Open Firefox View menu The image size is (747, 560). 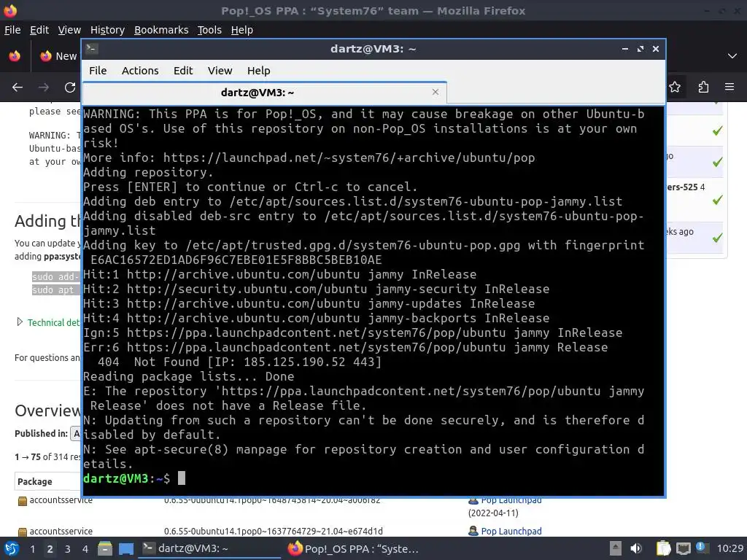coord(69,30)
